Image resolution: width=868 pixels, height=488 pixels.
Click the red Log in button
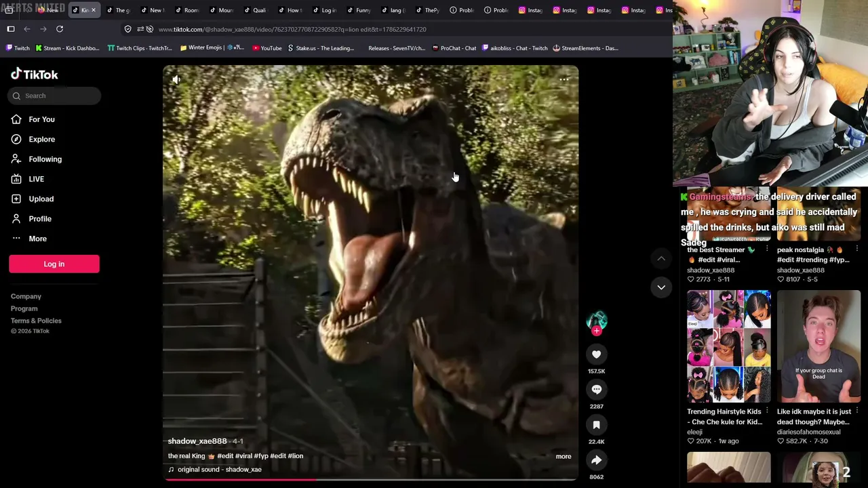pyautogui.click(x=54, y=264)
